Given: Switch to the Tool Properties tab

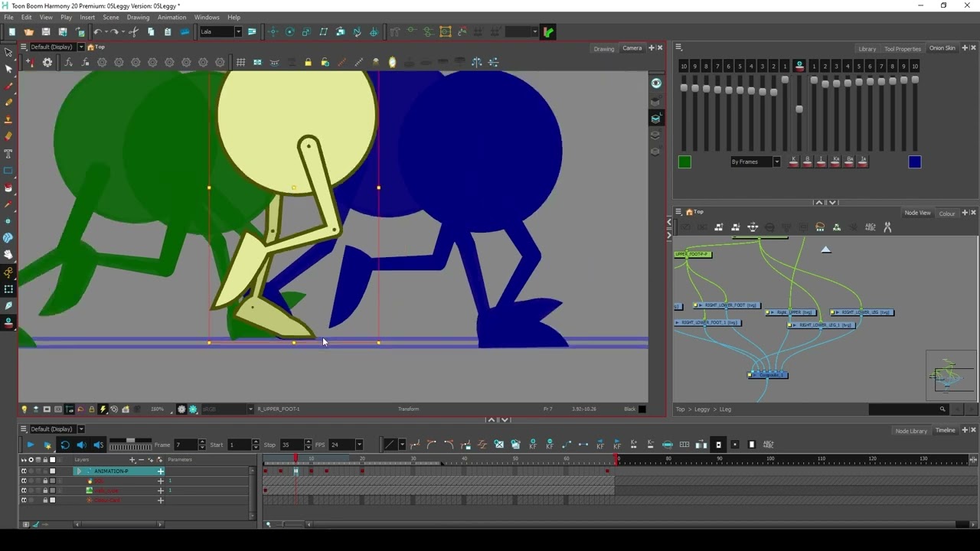Looking at the screenshot, I should coord(903,48).
